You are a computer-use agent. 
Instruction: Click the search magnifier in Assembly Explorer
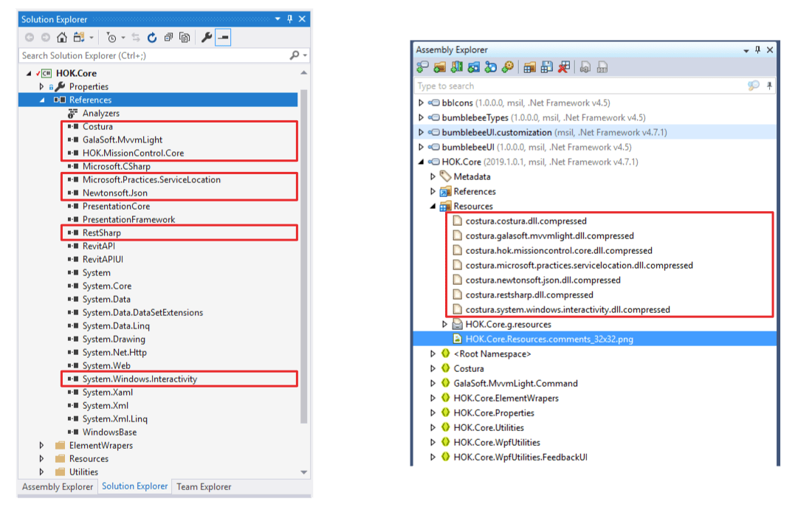754,86
